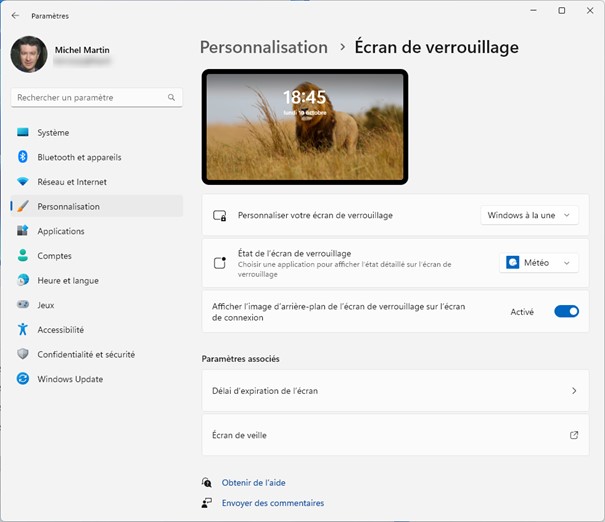Maximize the Paramètres window
The height and width of the screenshot is (522, 605).
(562, 11)
